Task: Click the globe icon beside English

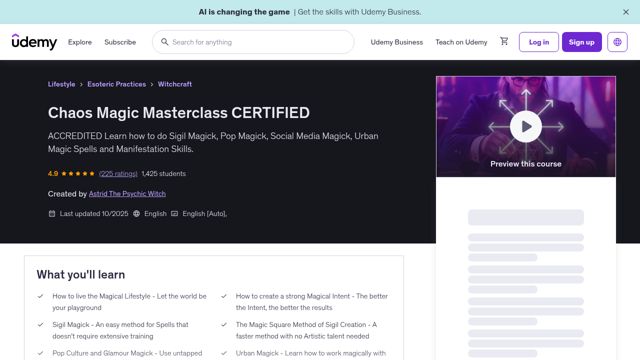Action: pos(136,213)
